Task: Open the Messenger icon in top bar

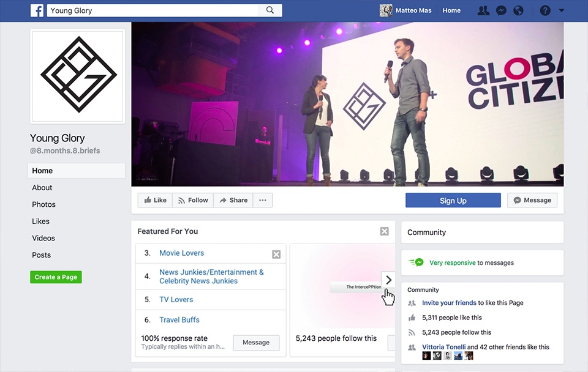Action: click(x=501, y=10)
